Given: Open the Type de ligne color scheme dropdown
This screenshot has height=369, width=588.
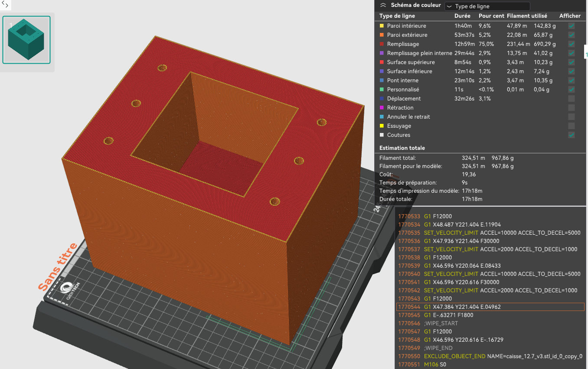Looking at the screenshot, I should [487, 6].
